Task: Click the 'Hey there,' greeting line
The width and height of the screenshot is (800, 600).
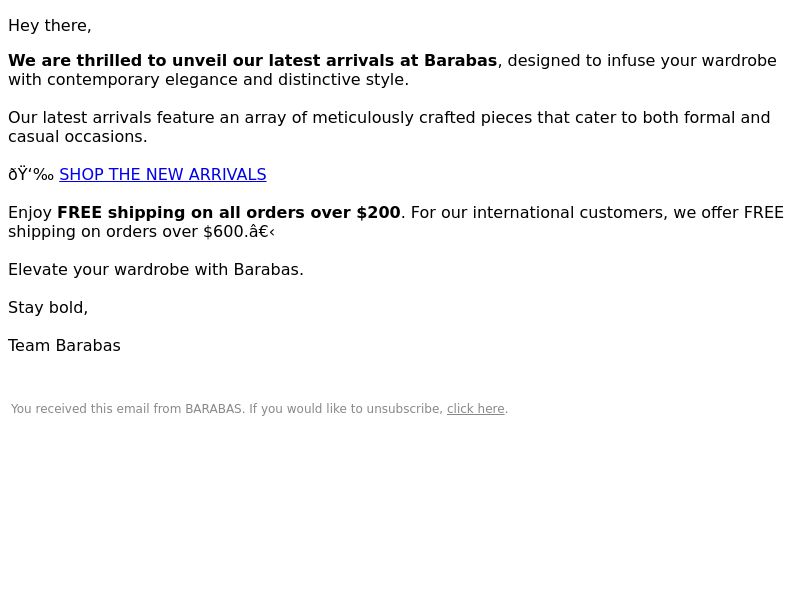Action: [x=49, y=26]
